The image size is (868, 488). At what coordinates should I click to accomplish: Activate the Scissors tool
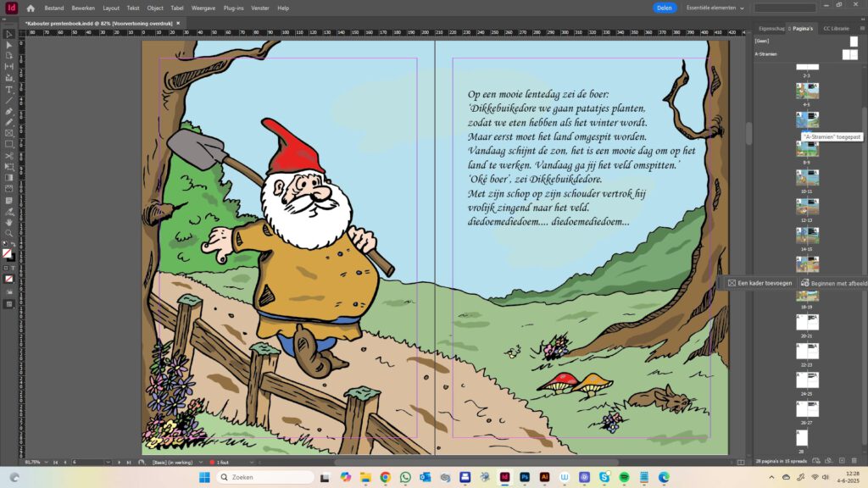[8, 156]
